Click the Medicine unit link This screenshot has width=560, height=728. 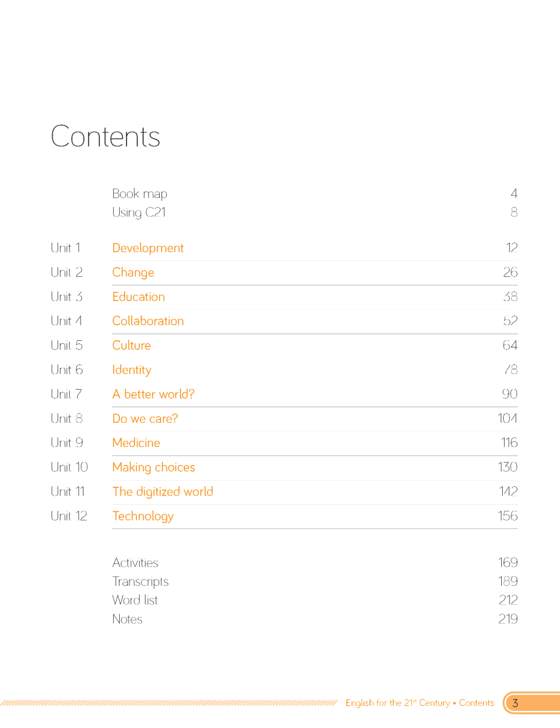[x=136, y=443]
